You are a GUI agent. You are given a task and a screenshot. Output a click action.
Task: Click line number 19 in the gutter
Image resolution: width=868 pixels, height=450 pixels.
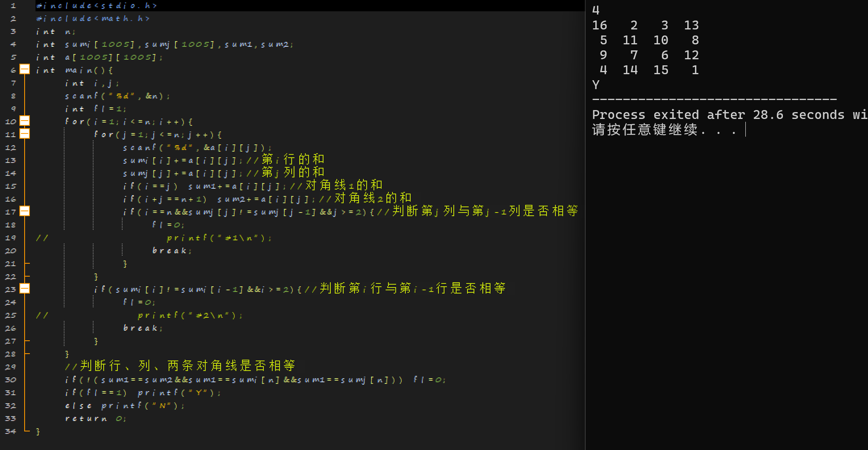(x=11, y=238)
